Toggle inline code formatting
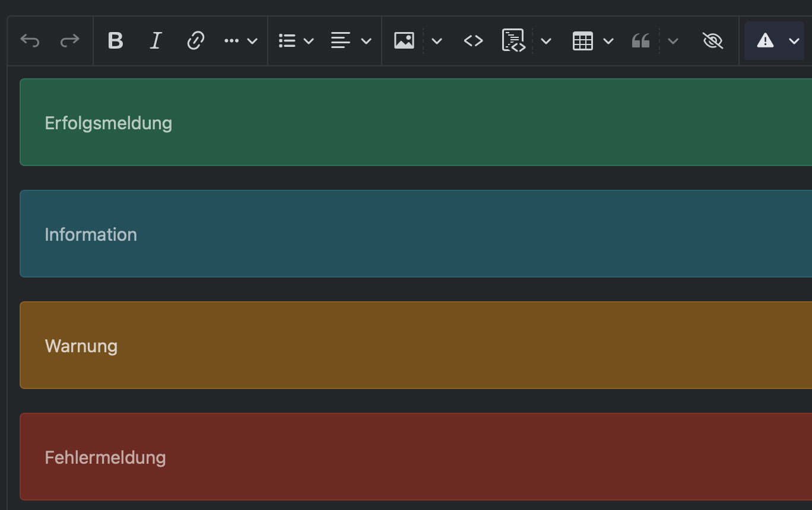 (473, 41)
